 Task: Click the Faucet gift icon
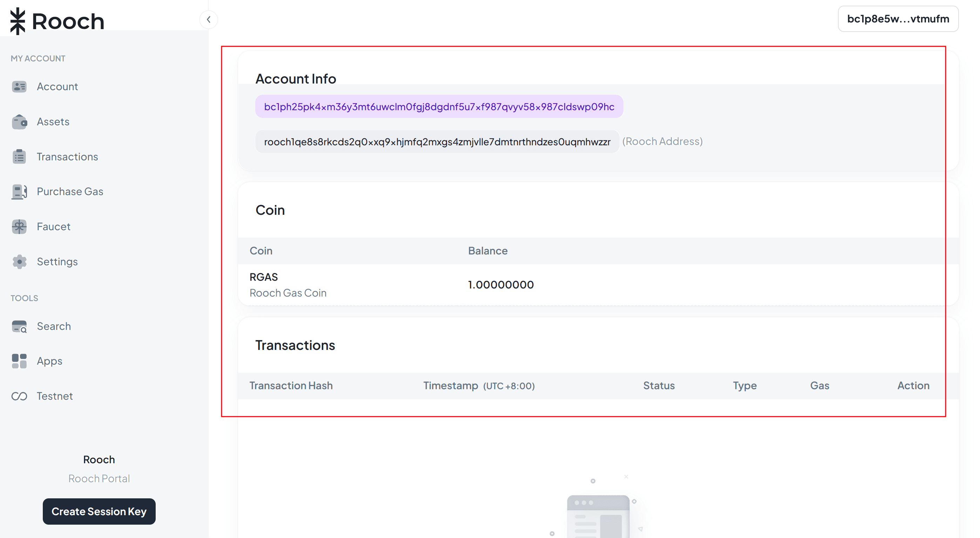click(19, 227)
